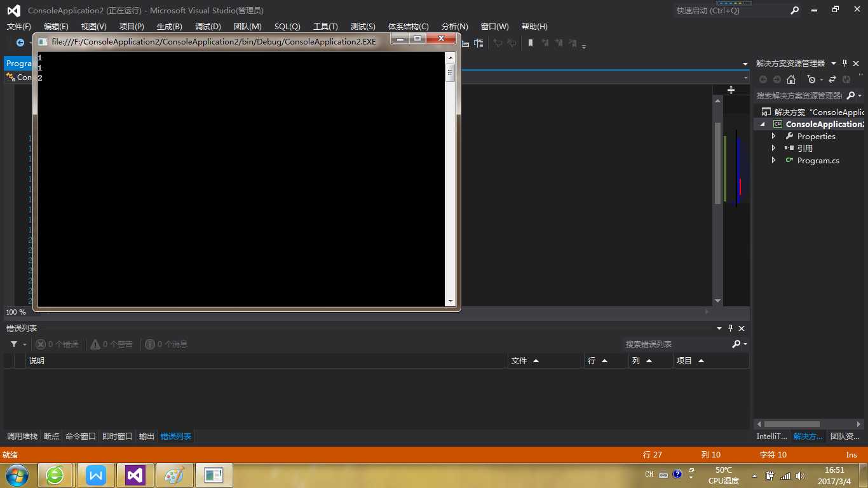The height and width of the screenshot is (488, 868).
Task: Sort error list by 文件 column
Action: [x=546, y=360]
